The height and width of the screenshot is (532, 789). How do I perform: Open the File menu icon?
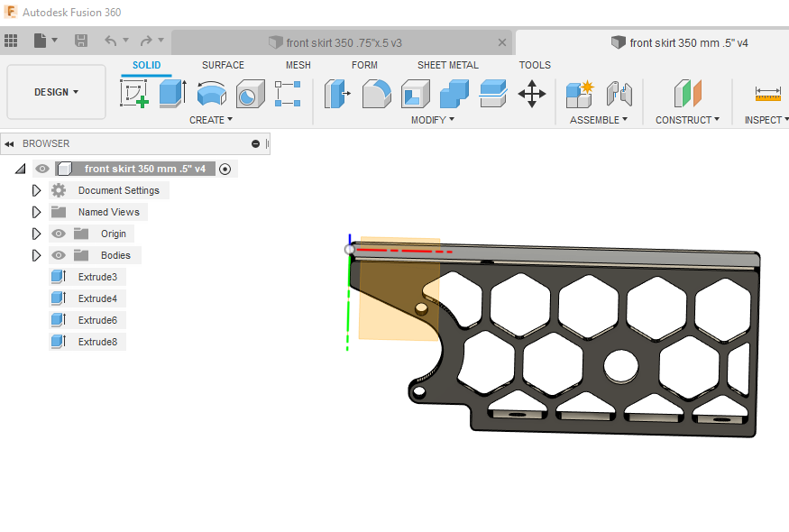[x=41, y=41]
